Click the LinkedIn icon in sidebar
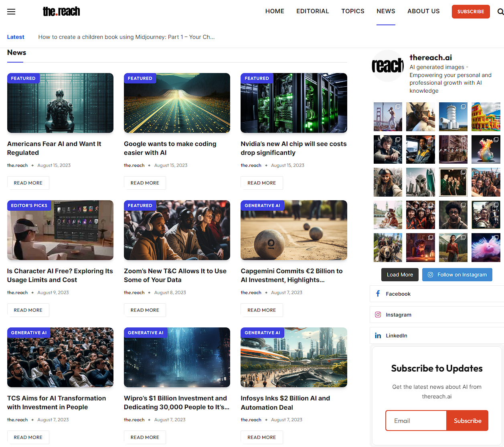This screenshot has height=447, width=504. click(x=378, y=335)
